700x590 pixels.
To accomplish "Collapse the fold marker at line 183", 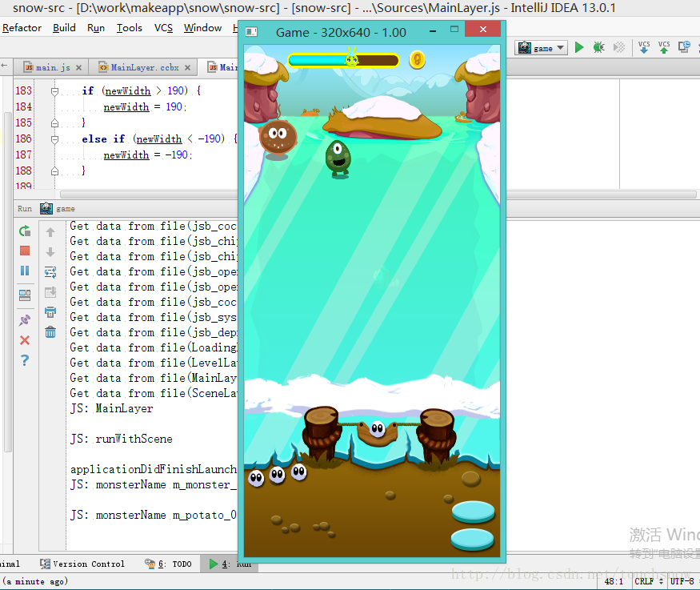I will tap(54, 91).
